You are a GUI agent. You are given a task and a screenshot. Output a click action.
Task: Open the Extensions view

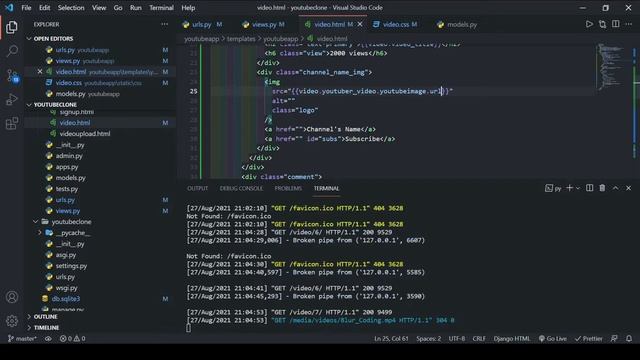click(12, 123)
